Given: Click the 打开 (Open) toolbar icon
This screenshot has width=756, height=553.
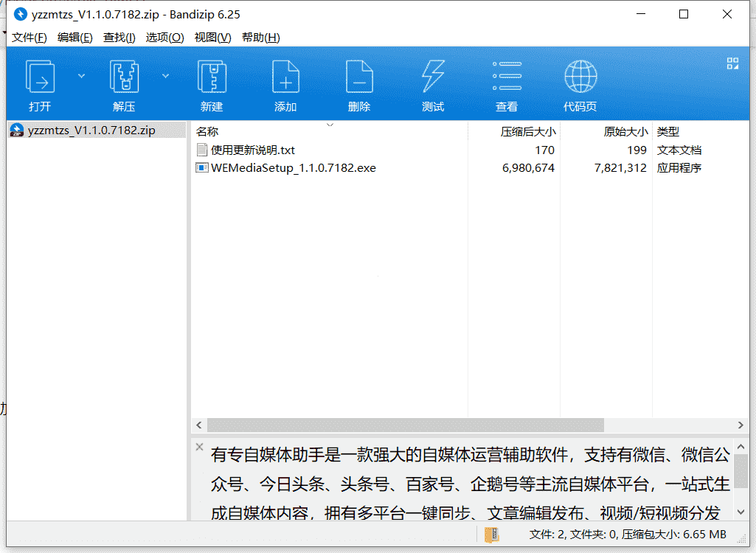Looking at the screenshot, I should (40, 77).
